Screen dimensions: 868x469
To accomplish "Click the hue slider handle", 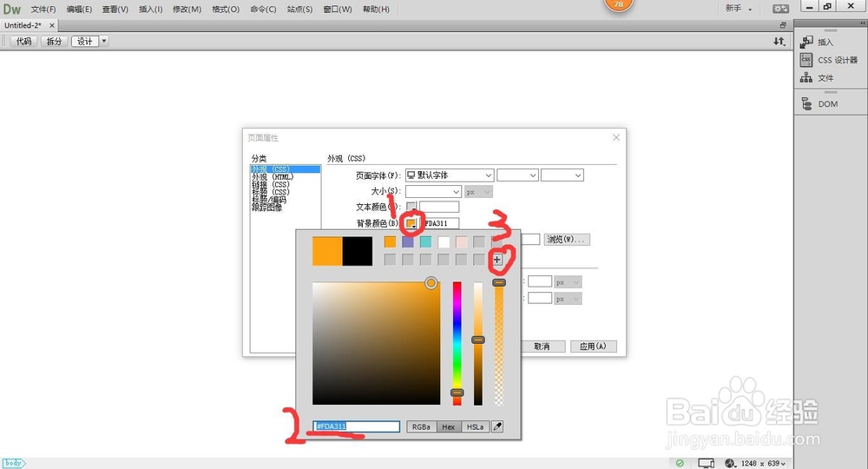I will pos(457,393).
